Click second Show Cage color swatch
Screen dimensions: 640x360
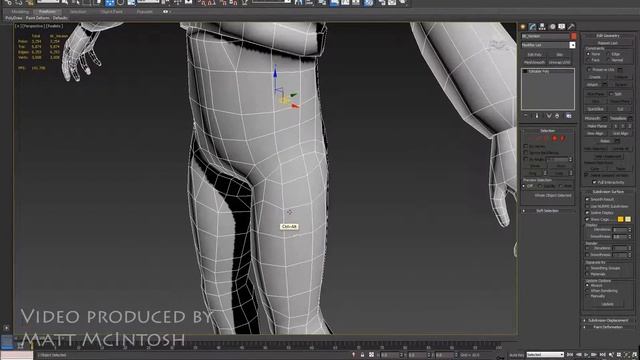pos(628,219)
